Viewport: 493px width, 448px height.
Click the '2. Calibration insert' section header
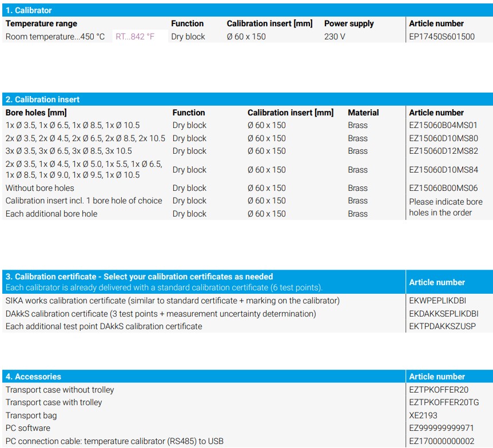[x=43, y=99]
